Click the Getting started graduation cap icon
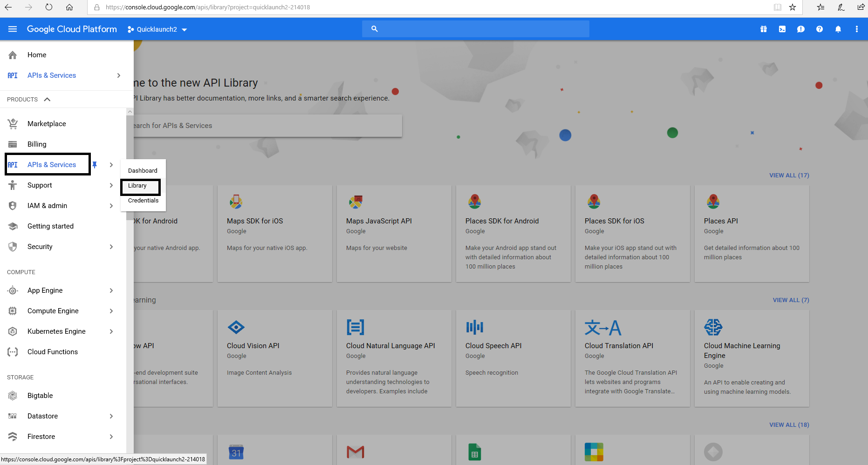Image resolution: width=868 pixels, height=465 pixels. pos(13,226)
